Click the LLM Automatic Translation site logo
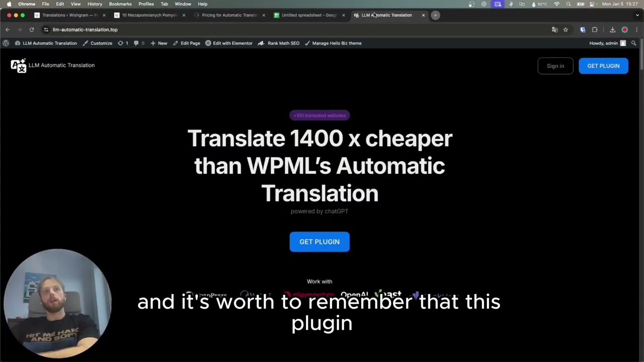This screenshot has width=644, height=362. pyautogui.click(x=53, y=65)
